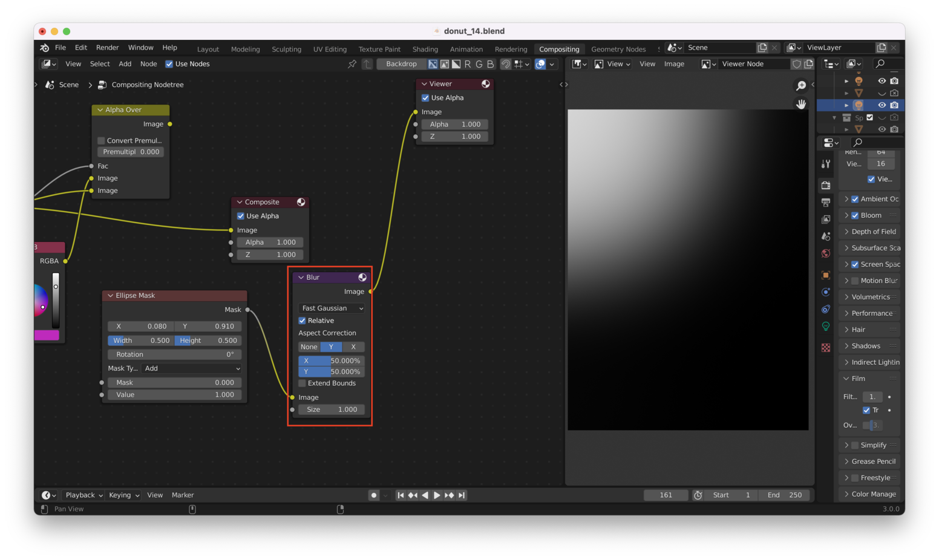Collapse the Composite node header
This screenshot has height=560, width=939.
240,201
